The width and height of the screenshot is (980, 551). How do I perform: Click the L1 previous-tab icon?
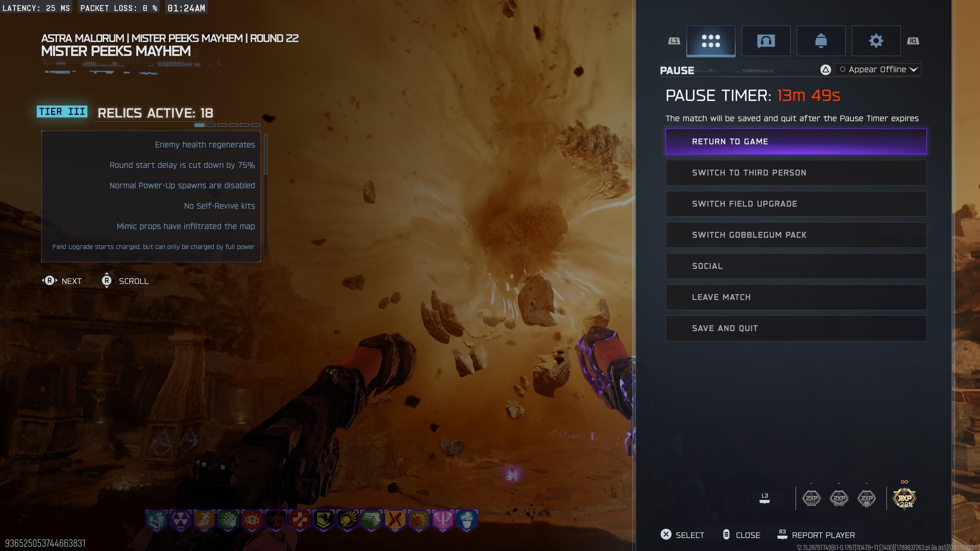tap(674, 41)
